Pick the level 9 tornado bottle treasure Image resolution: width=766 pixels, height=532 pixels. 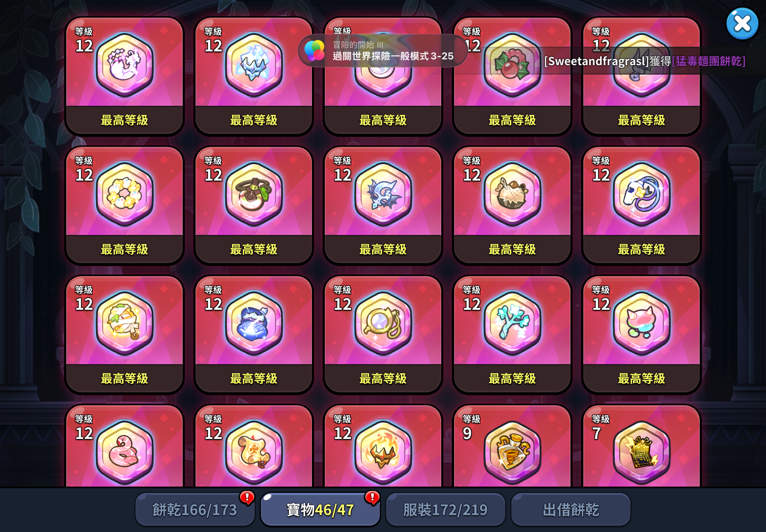coord(512,452)
